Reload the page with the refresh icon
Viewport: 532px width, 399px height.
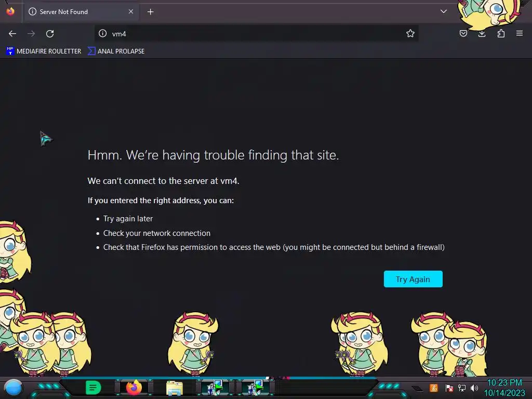click(x=50, y=34)
